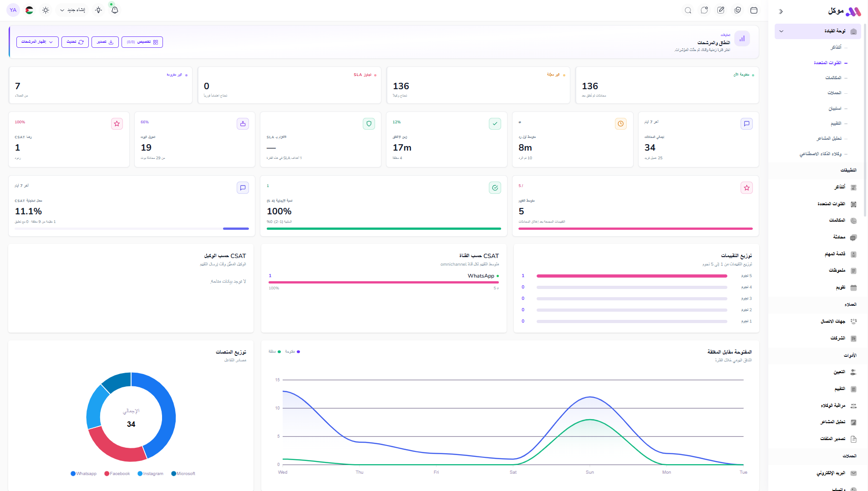This screenshot has height=491, width=868.
Task: Open تحليل المشاعر dashboard submenu item
Action: [829, 138]
